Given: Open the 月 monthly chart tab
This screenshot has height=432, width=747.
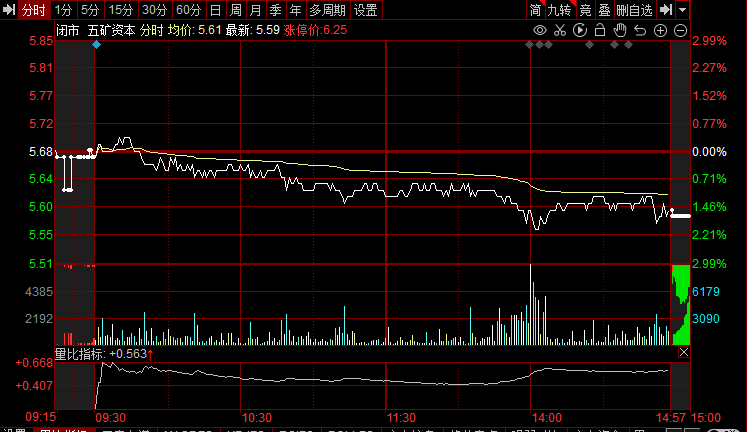Looking at the screenshot, I should (x=255, y=10).
